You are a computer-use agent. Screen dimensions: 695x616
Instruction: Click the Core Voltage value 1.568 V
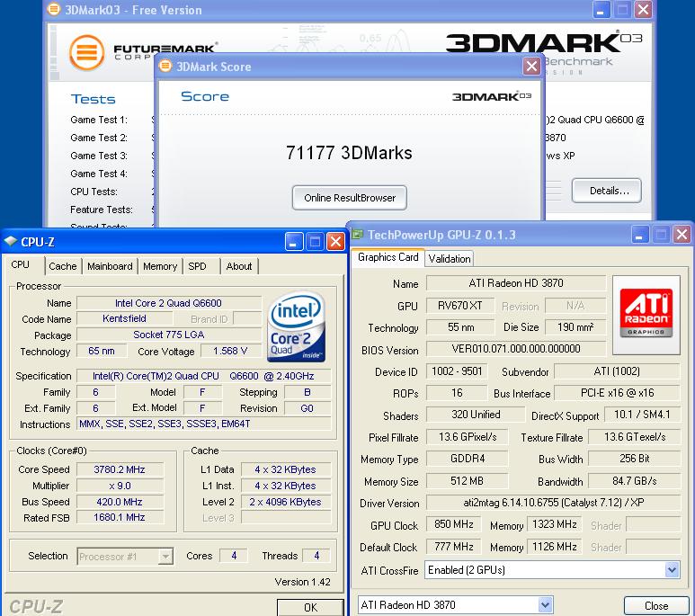[230, 351]
